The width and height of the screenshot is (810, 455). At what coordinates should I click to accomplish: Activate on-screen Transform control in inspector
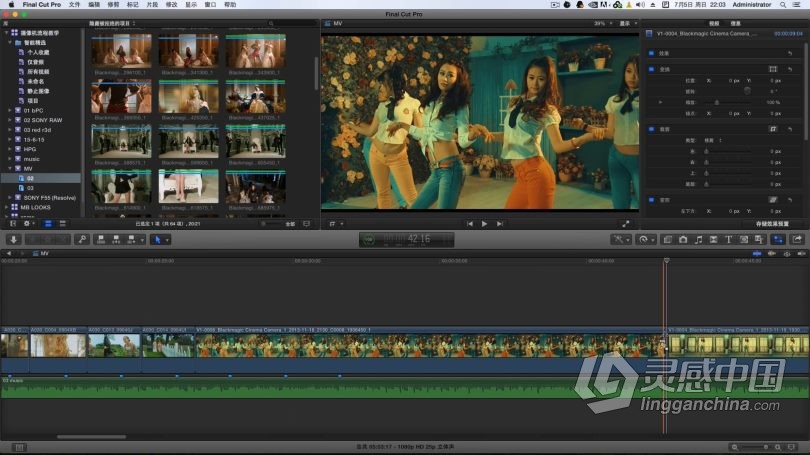click(773, 69)
